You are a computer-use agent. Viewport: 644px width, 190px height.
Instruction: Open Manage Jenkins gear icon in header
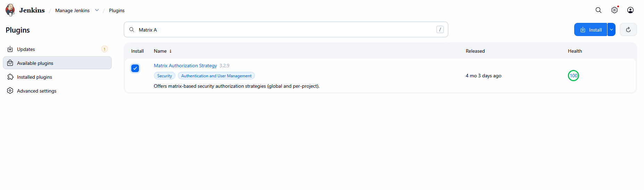click(x=614, y=10)
